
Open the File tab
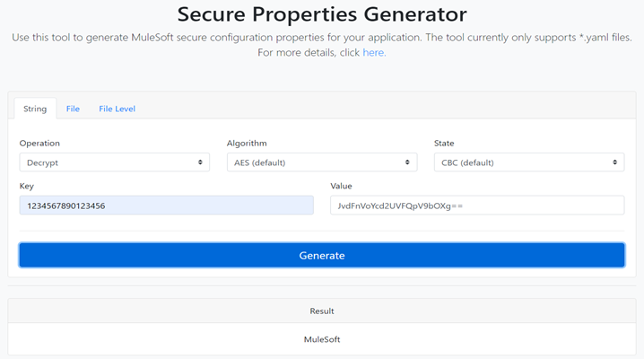click(73, 109)
